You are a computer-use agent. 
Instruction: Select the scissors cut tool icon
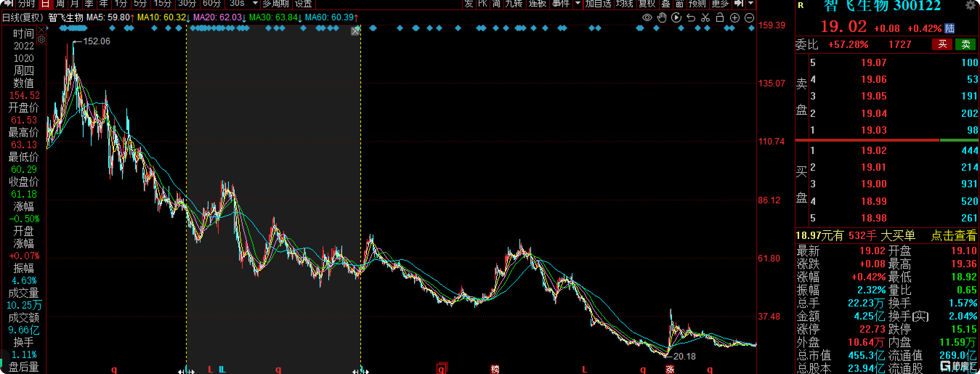705,17
